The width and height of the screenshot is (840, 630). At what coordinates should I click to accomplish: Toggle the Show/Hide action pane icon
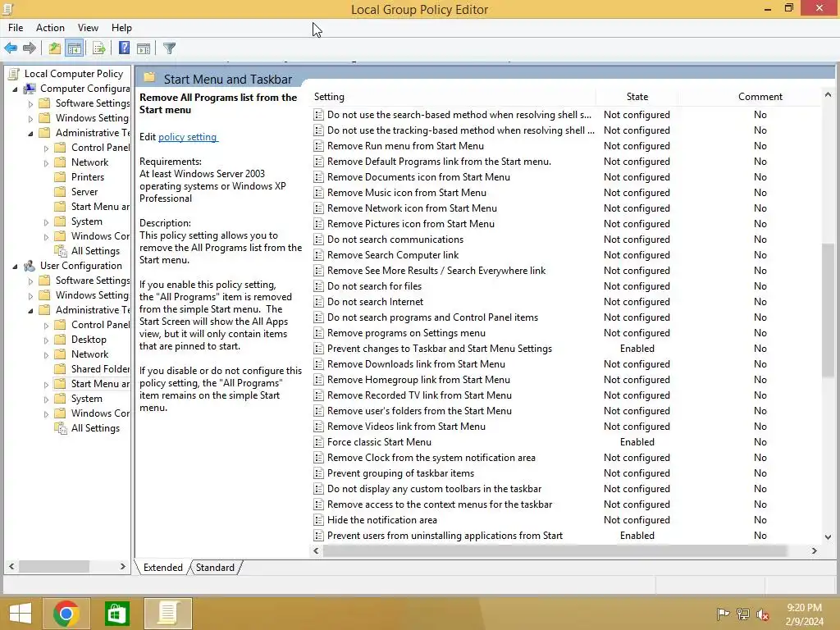click(144, 48)
